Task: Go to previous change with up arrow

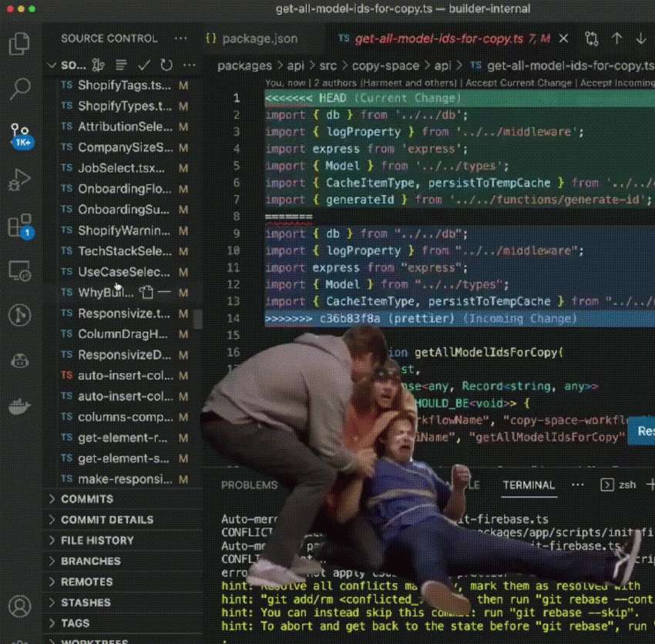Action: click(x=616, y=39)
